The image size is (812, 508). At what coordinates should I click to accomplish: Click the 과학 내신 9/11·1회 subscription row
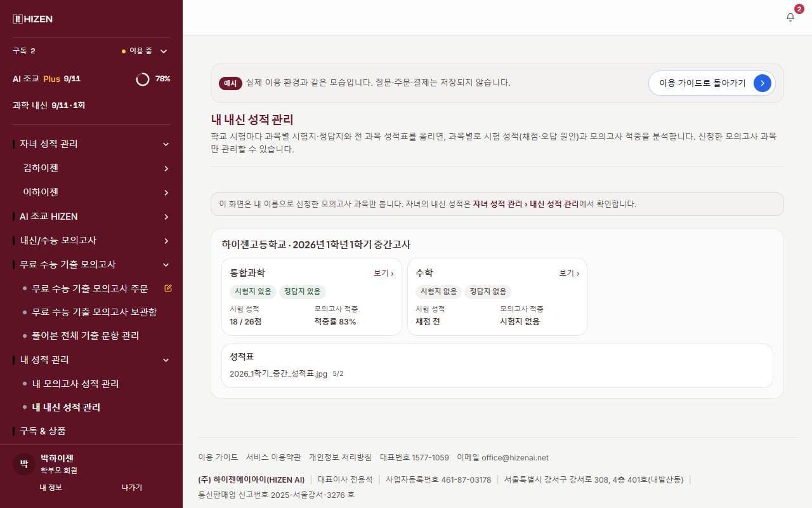point(91,105)
